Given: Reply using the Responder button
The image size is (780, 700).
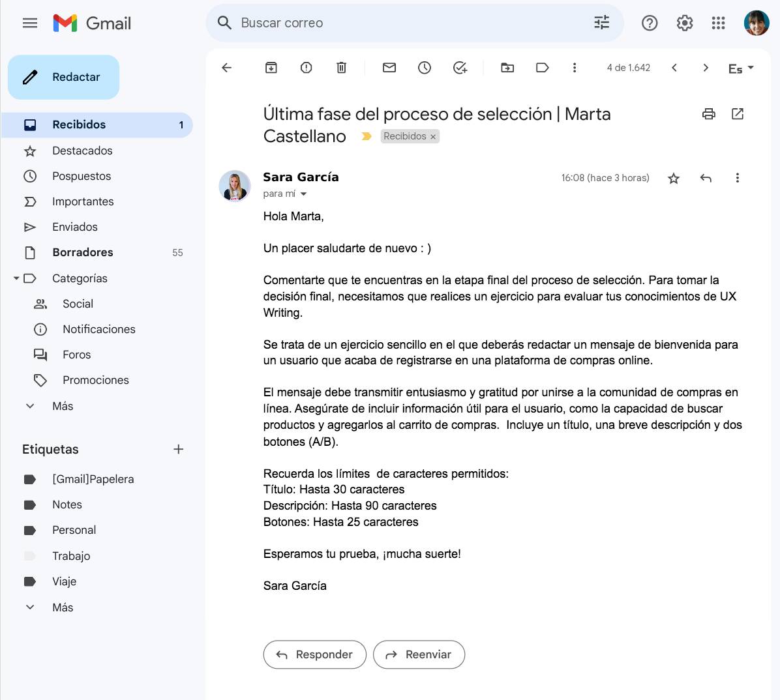Looking at the screenshot, I should coord(314,654).
